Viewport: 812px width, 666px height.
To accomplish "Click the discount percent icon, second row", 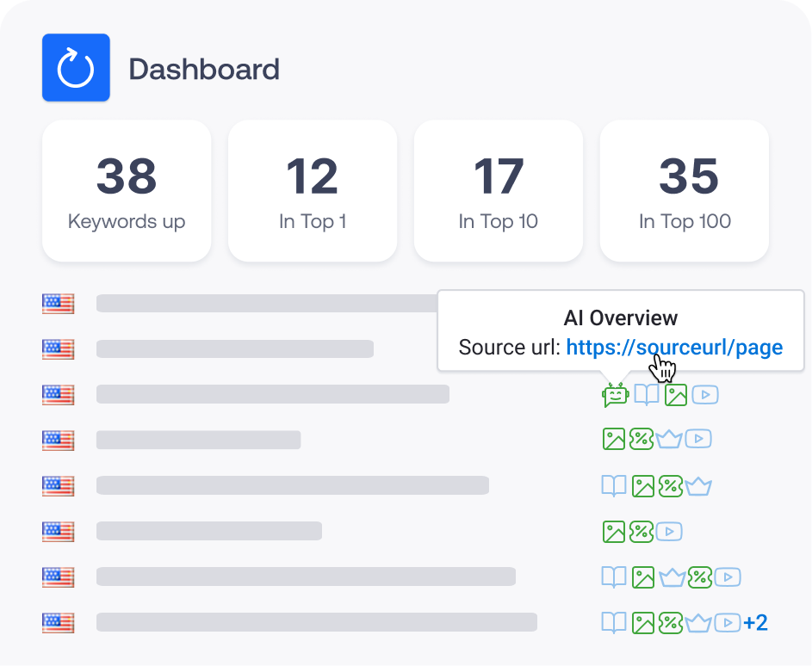I will pos(641,439).
